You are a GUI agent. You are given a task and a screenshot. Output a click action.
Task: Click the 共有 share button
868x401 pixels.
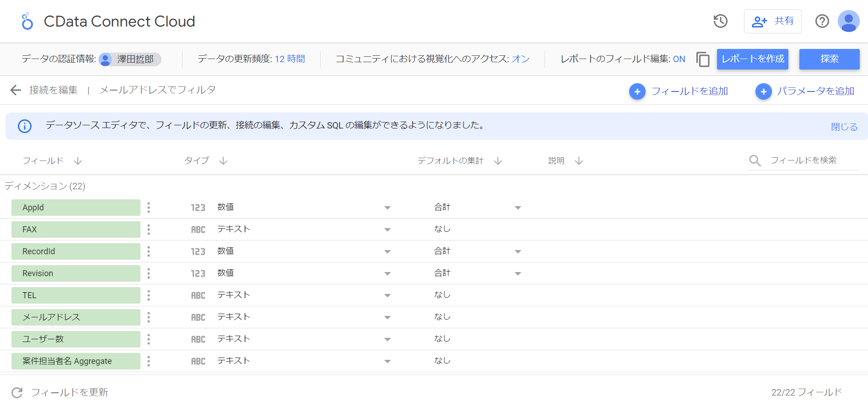pyautogui.click(x=772, y=21)
